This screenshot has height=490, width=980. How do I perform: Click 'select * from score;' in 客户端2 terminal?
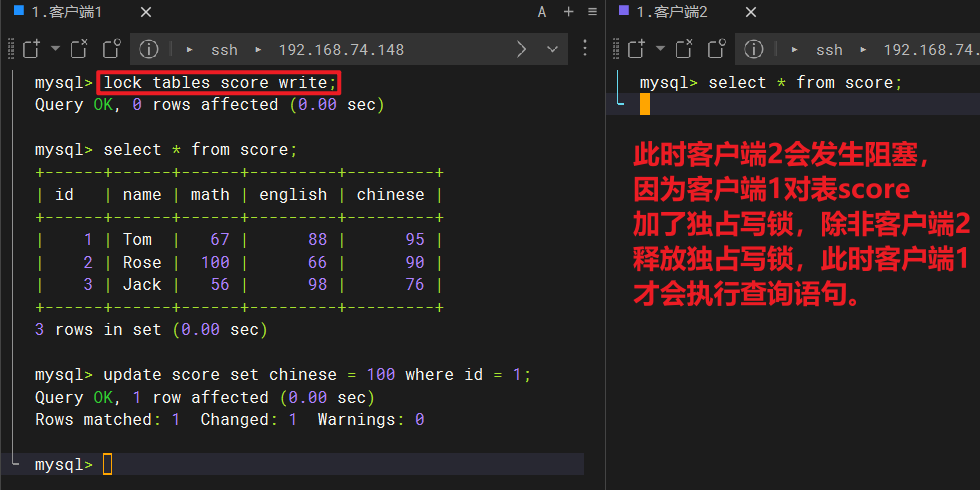(x=805, y=82)
